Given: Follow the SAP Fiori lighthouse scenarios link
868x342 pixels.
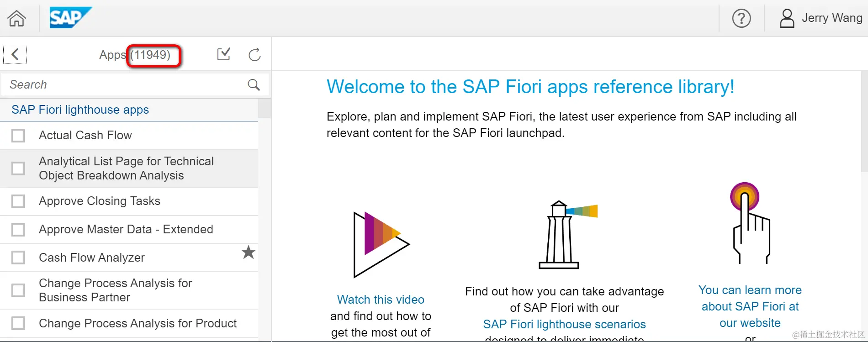Looking at the screenshot, I should (564, 324).
